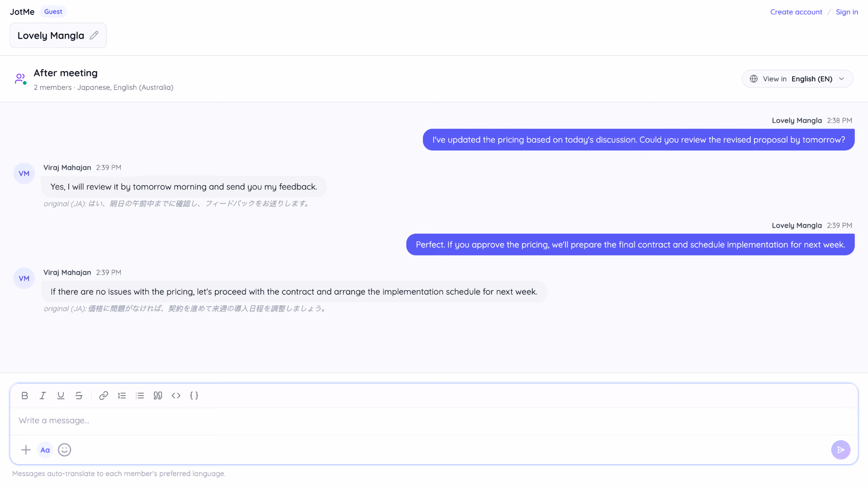Open the View in English (EN) dropdown
The width and height of the screenshot is (868, 488).
(797, 79)
